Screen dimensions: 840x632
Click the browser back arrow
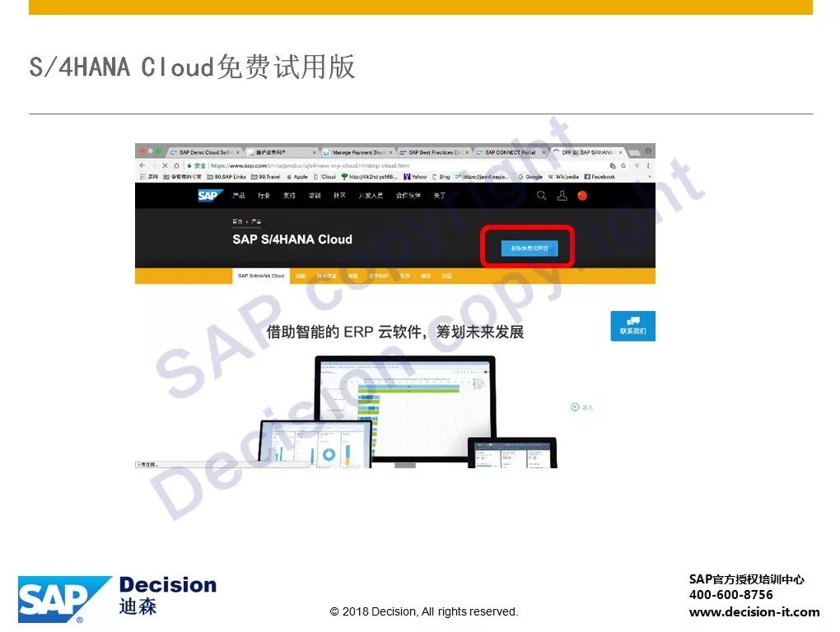point(142,165)
